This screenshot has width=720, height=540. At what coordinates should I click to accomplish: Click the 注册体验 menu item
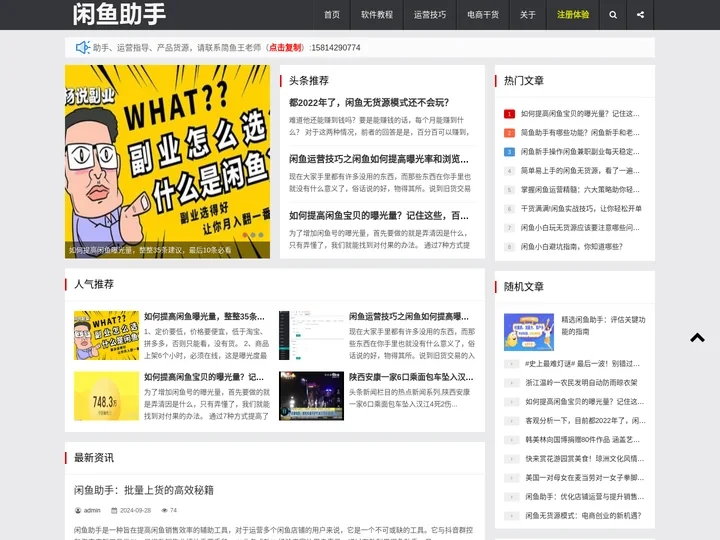click(x=573, y=15)
